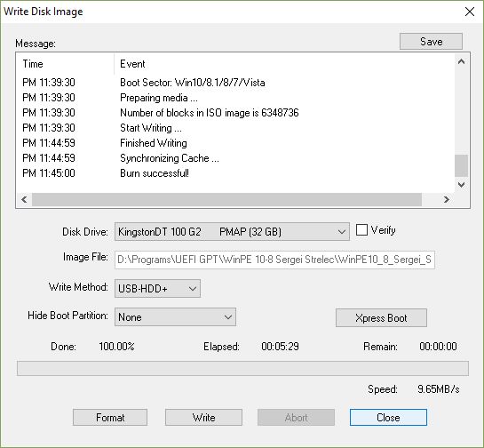Click the horizontal scroll right arrow

(x=447, y=200)
